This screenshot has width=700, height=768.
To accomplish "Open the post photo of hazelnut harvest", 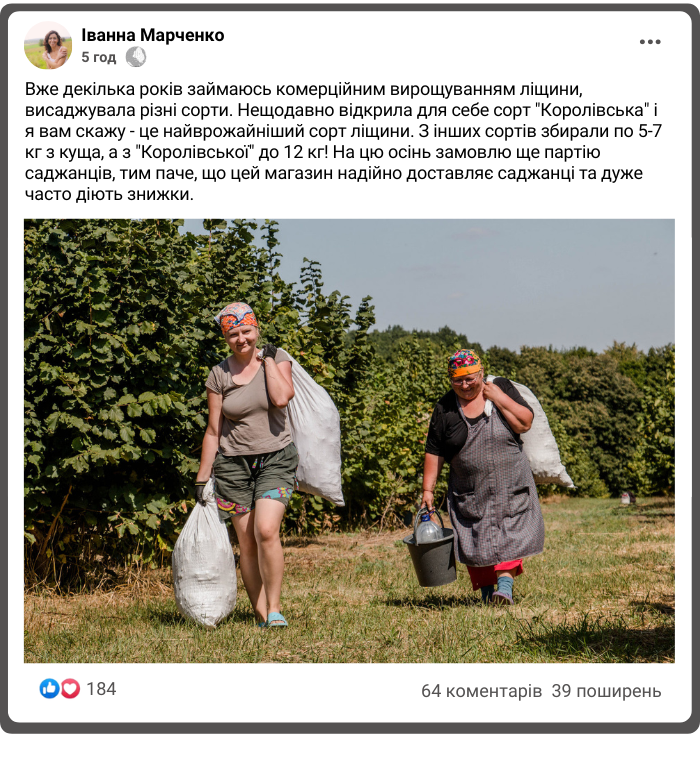I will pos(349,441).
